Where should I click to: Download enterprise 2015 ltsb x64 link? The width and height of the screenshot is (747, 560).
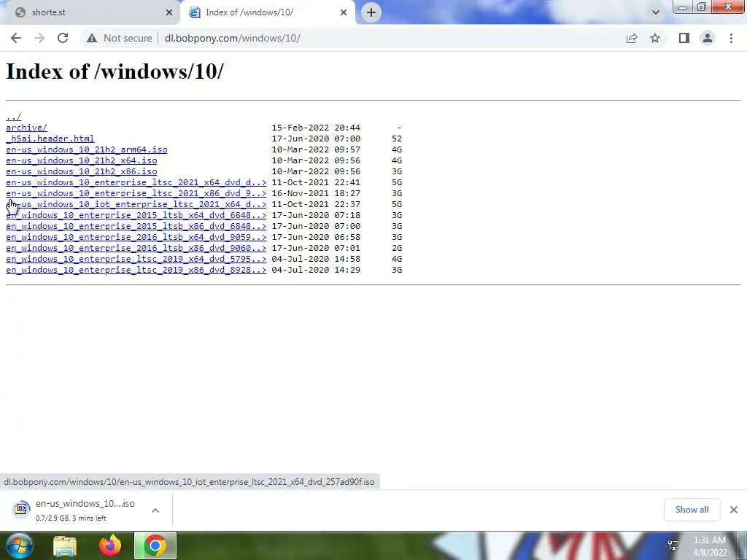coord(136,215)
